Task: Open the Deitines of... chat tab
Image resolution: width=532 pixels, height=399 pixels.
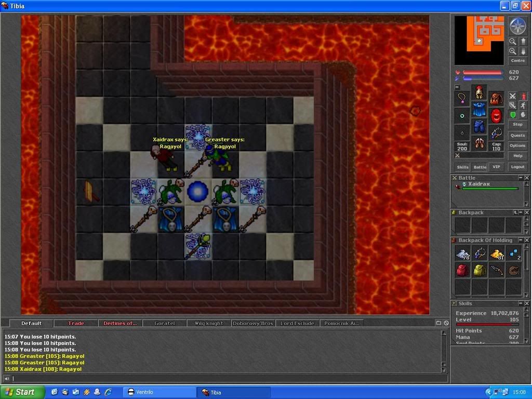Action: [x=120, y=323]
